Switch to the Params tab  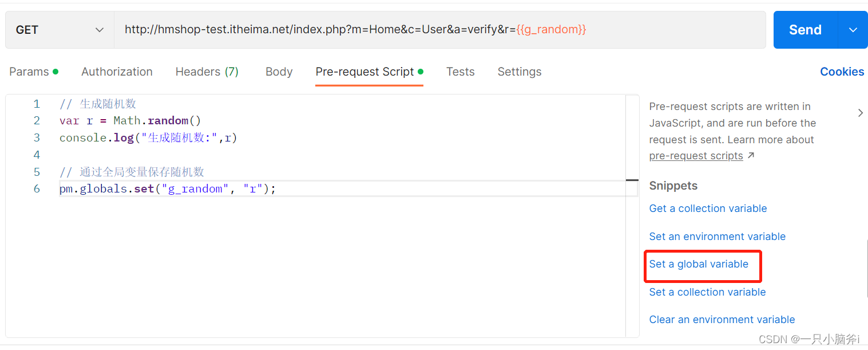point(34,72)
